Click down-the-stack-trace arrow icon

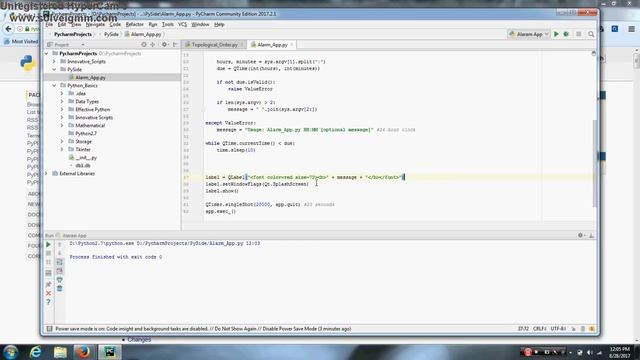[60, 253]
